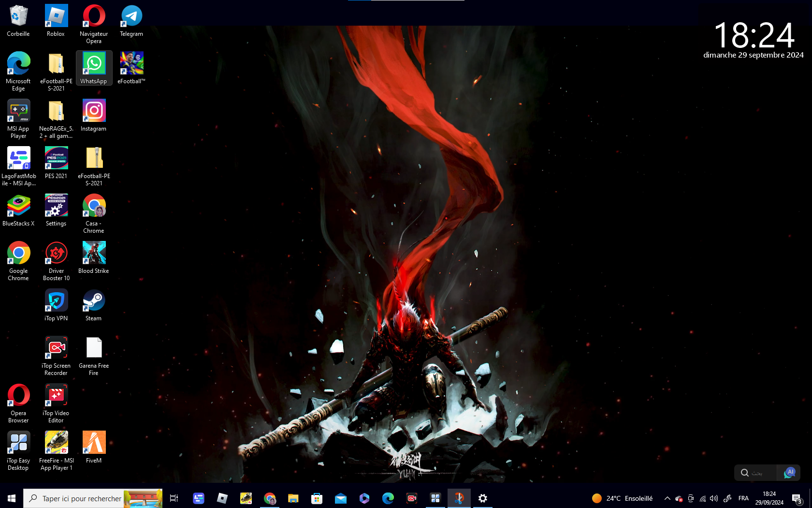Viewport: 812px width, 508px height.
Task: Open the Roblox desktop shortcut
Action: coord(56,21)
